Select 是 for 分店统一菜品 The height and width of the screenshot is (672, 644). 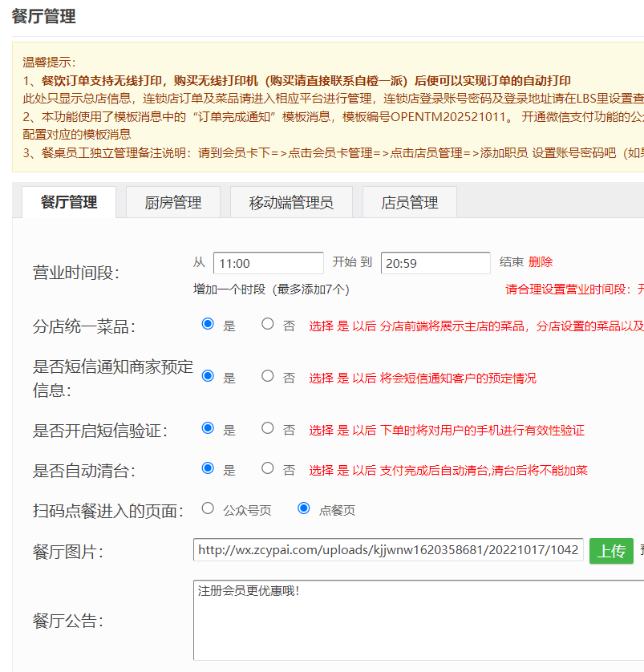coord(209,324)
